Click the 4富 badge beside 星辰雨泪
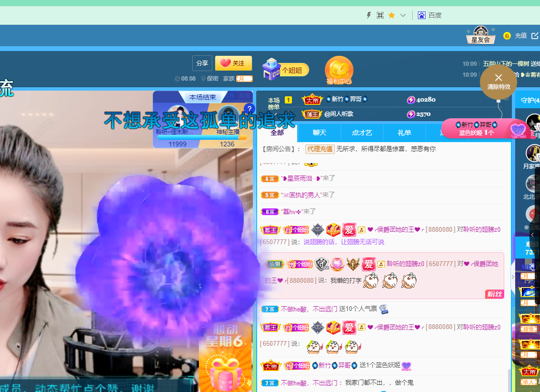 [270, 179]
